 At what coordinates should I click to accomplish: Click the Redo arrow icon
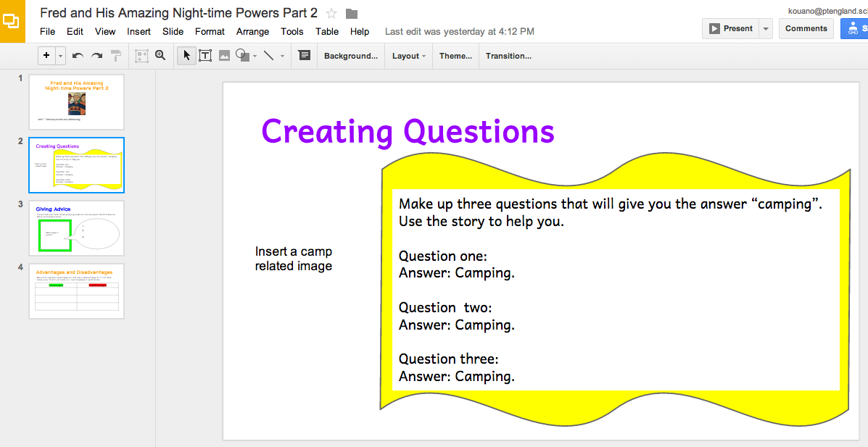[97, 56]
